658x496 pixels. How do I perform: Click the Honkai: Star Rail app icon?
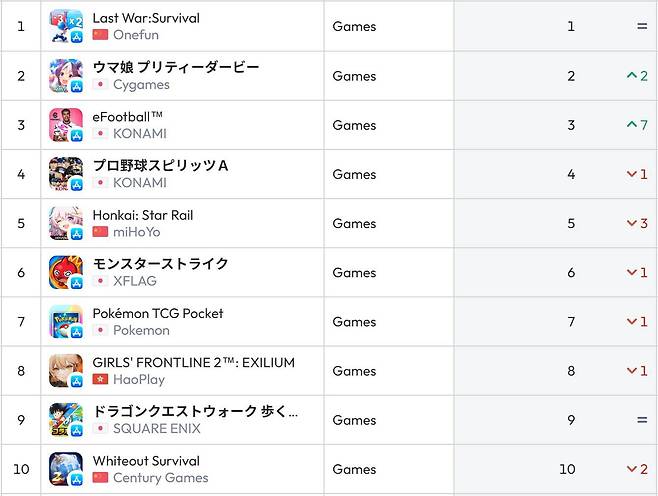click(66, 223)
